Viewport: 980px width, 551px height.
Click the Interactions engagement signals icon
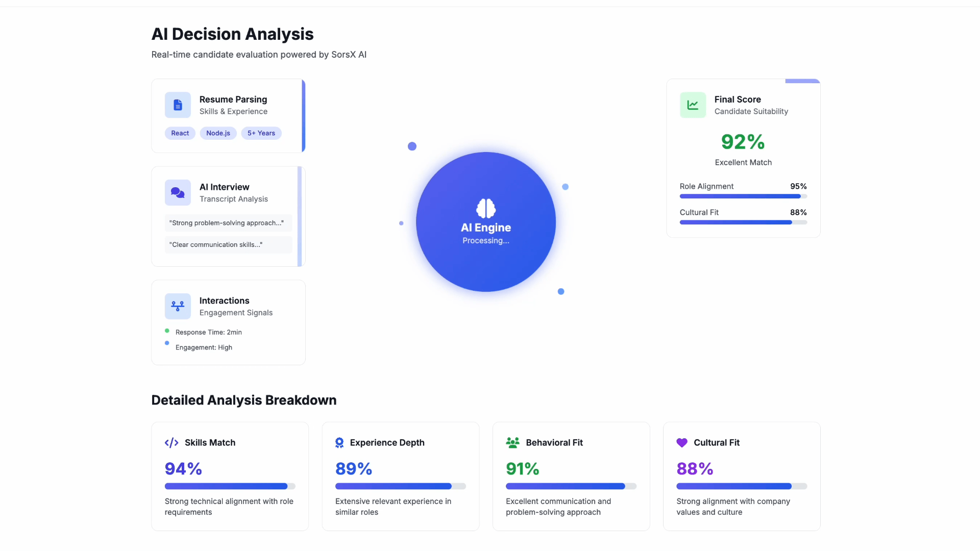tap(178, 306)
